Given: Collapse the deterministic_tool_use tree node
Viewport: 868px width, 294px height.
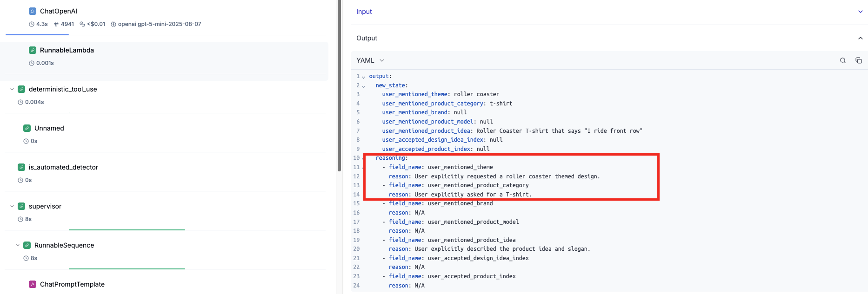Looking at the screenshot, I should tap(12, 89).
